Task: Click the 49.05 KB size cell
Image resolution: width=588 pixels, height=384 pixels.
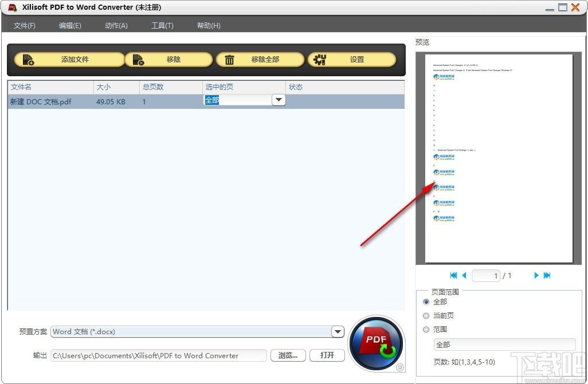Action: (x=111, y=101)
